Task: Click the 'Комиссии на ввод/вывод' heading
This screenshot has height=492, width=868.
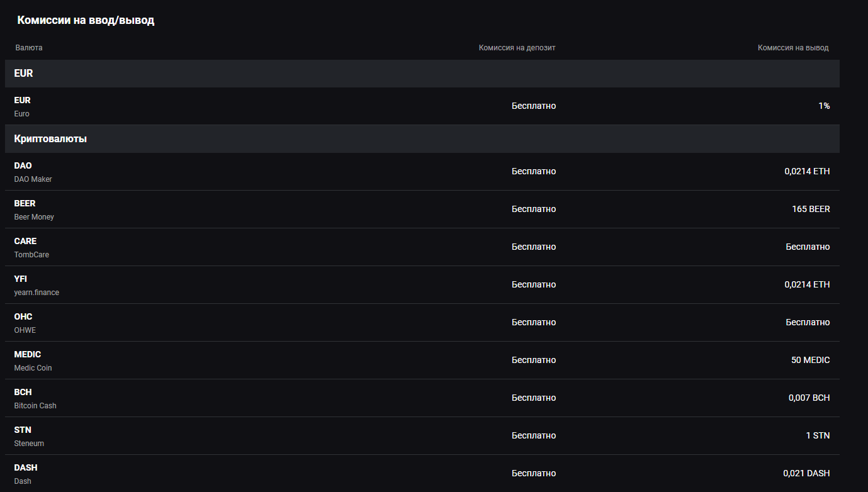Action: pyautogui.click(x=86, y=20)
